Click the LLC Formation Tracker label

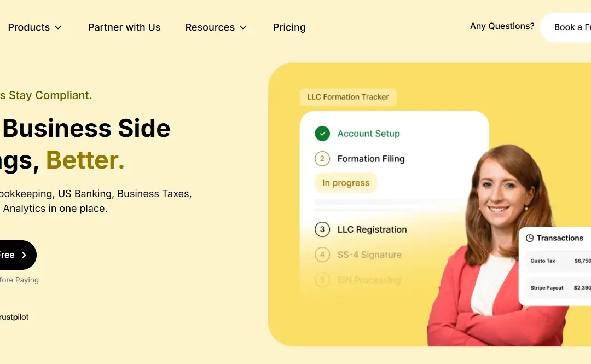click(x=348, y=97)
